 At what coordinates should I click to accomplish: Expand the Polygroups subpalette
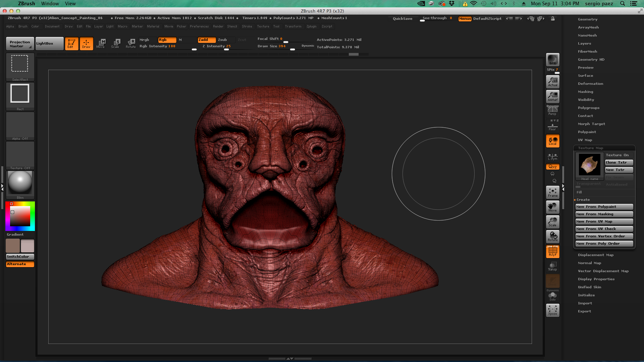point(588,108)
